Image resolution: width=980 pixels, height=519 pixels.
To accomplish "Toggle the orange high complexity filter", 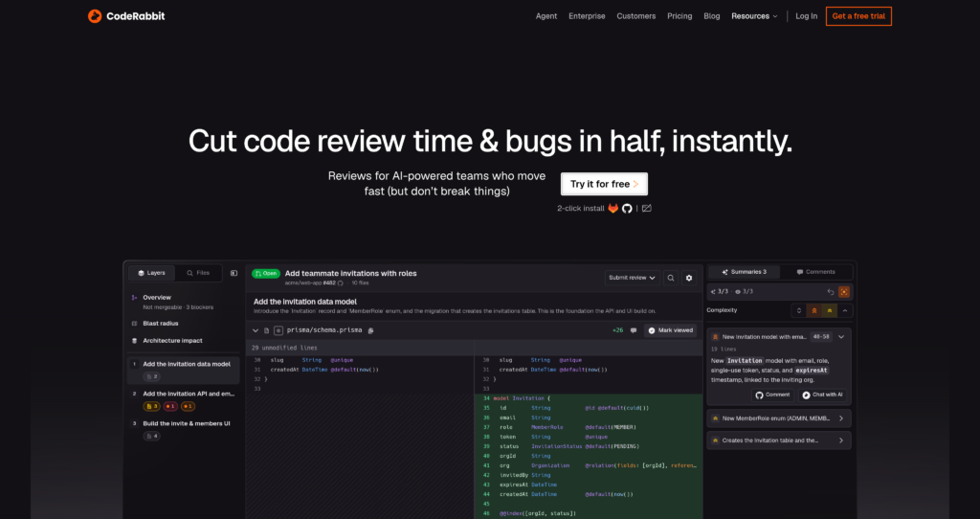I will coord(814,311).
